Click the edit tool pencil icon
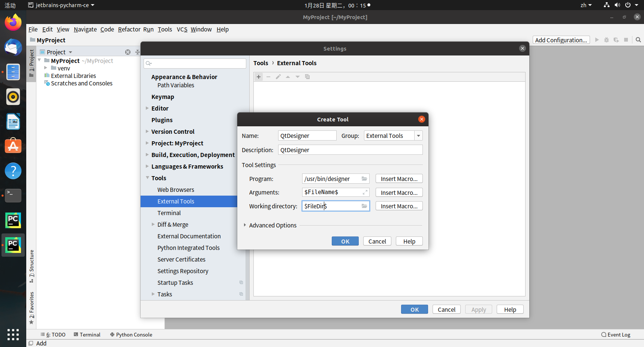 pyautogui.click(x=278, y=77)
